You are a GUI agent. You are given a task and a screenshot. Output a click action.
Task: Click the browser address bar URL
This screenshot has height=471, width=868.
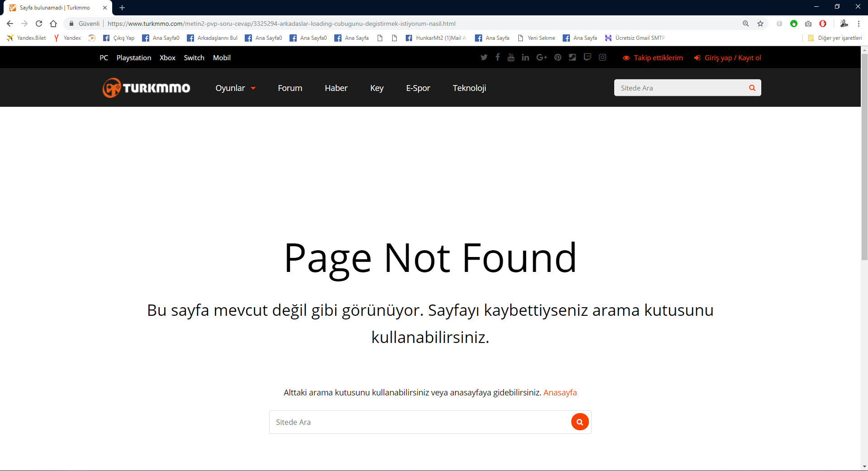tap(281, 24)
